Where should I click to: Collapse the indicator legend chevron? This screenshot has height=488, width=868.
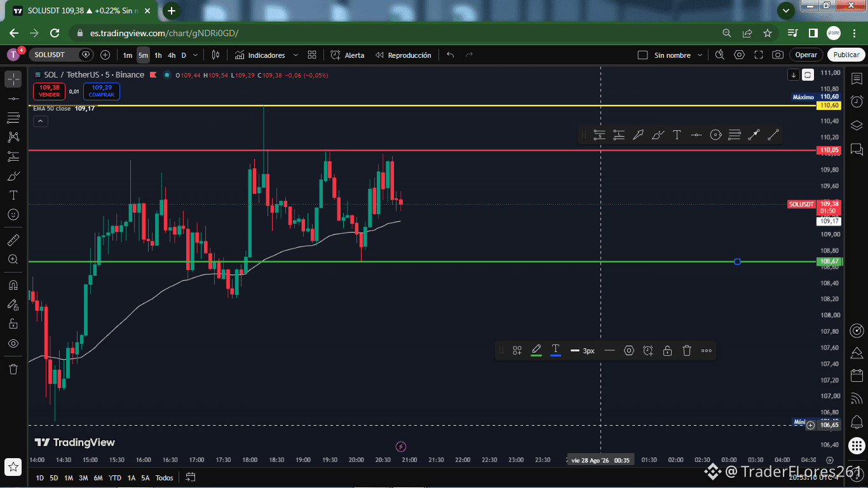(40, 121)
